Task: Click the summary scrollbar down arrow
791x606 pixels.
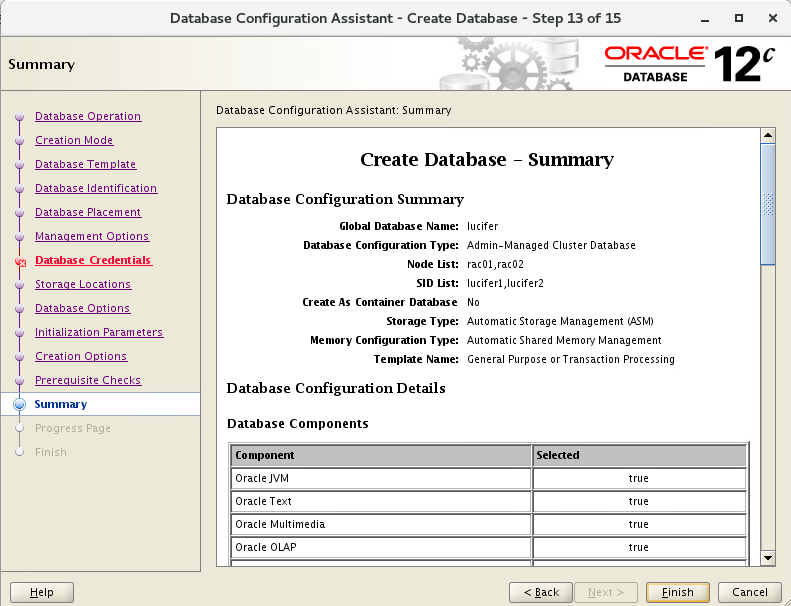Action: coord(768,558)
